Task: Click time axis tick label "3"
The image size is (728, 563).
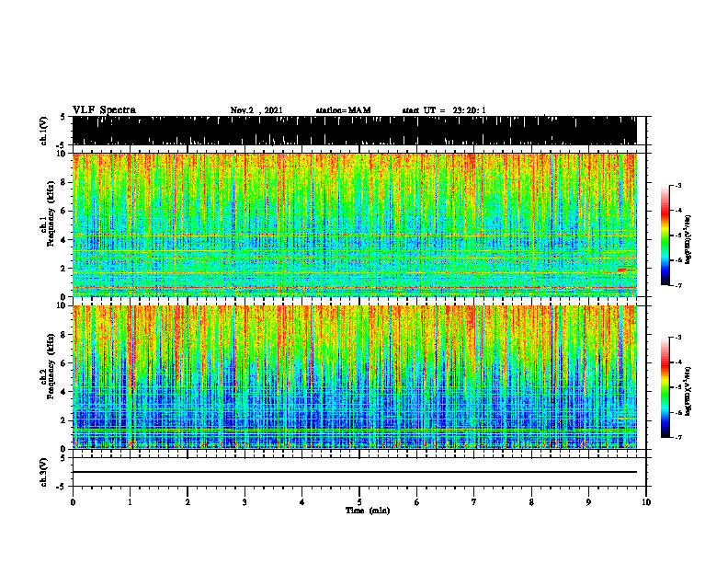Action: (245, 502)
